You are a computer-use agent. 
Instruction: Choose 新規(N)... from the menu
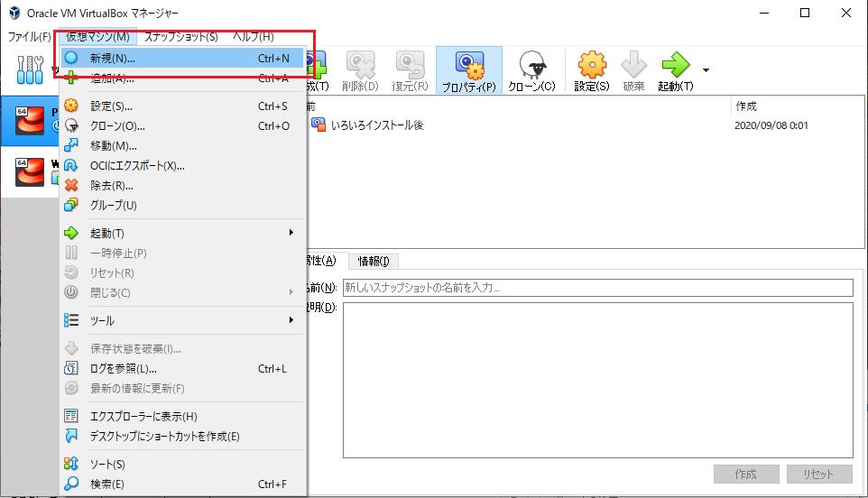pos(182,58)
